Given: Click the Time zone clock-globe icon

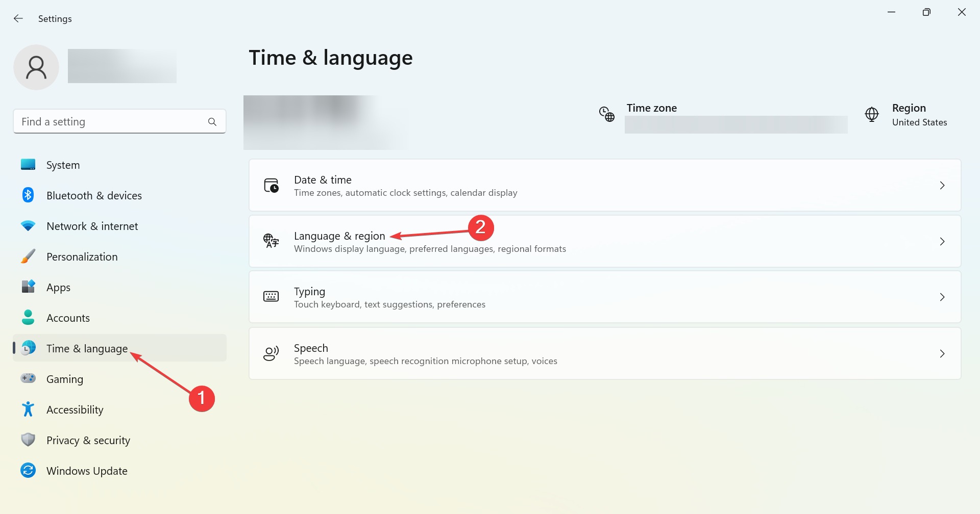Looking at the screenshot, I should click(607, 114).
